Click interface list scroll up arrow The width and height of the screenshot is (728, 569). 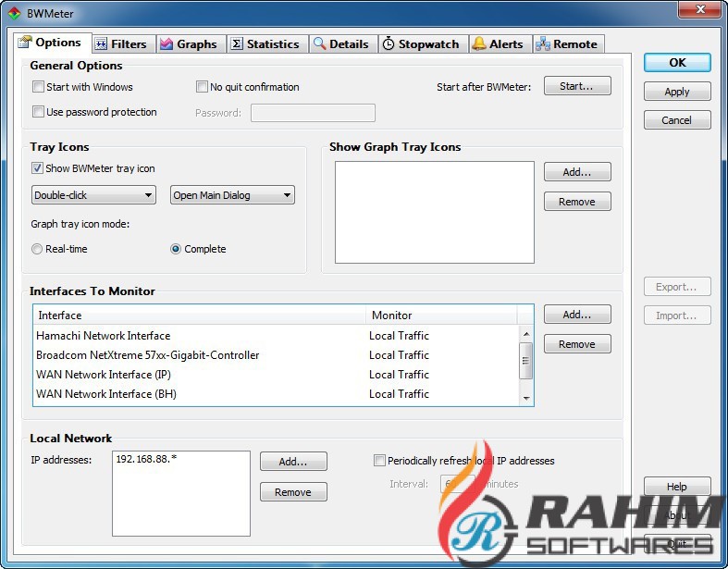(526, 333)
